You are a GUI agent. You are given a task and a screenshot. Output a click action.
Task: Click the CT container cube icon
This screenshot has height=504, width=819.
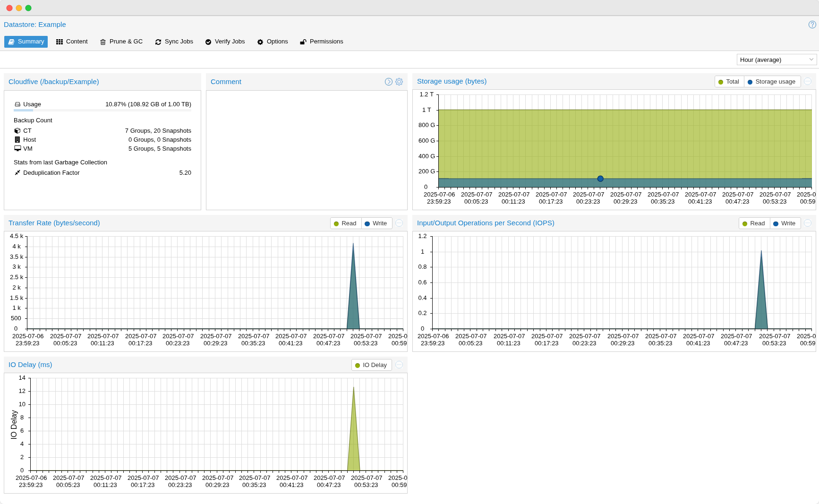click(17, 131)
